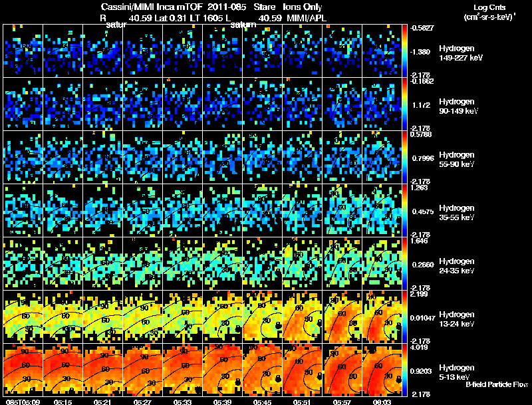Viewport: 532px width, 405px height.
Task: Click the color bar beside 24-35 keV row
Action: pyautogui.click(x=404, y=264)
